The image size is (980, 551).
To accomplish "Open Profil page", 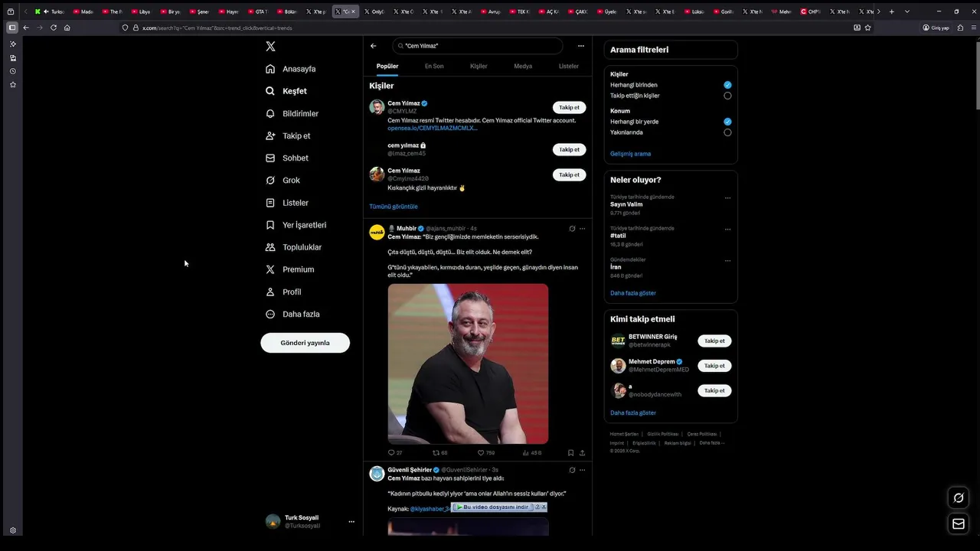I will [x=283, y=292].
